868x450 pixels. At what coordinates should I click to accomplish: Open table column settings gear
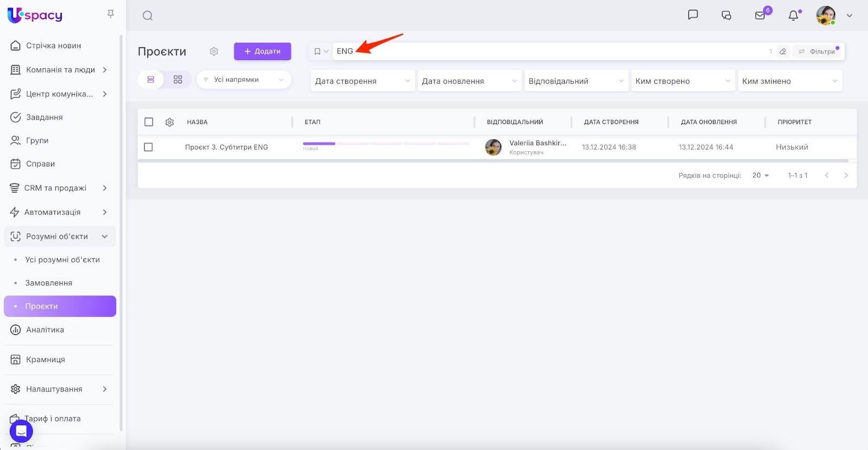coord(169,123)
